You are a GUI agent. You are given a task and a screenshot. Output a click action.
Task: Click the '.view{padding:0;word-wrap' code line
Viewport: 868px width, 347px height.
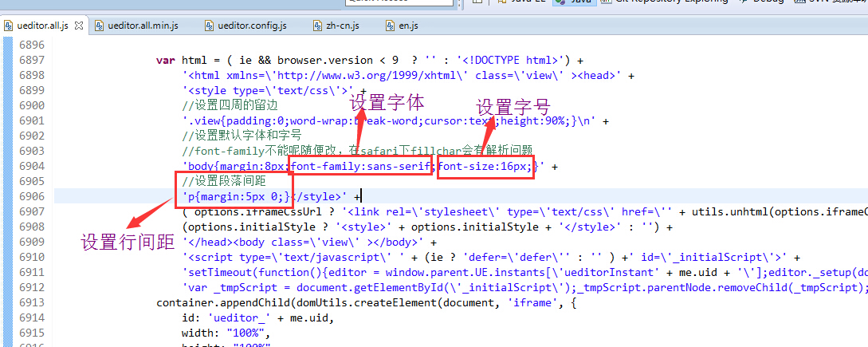395,120
